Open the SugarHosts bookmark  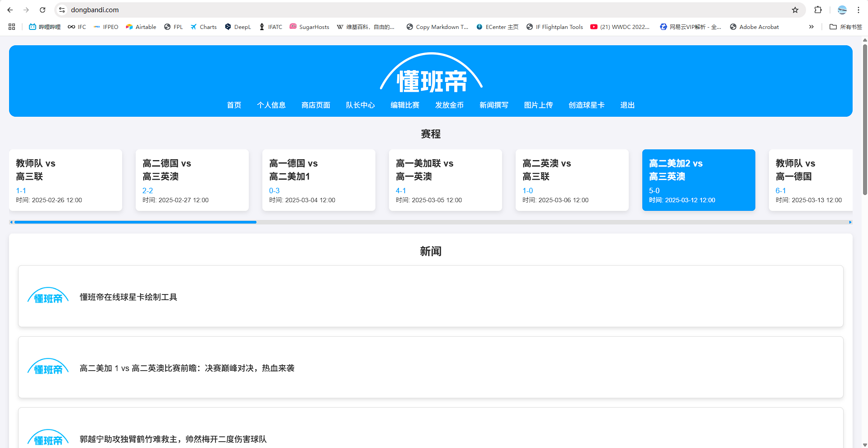pyautogui.click(x=309, y=27)
